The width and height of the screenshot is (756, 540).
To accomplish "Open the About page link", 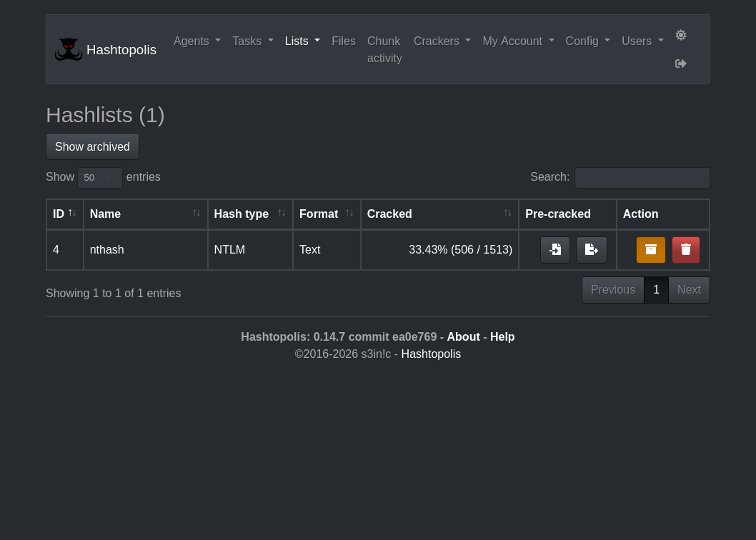I will point(463,336).
